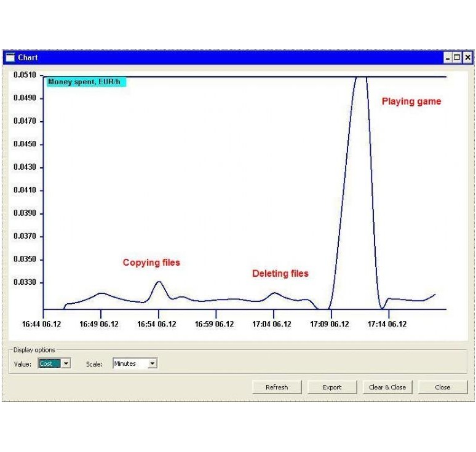
Task: Expand the Value dropdown arrow
Action: [66, 363]
